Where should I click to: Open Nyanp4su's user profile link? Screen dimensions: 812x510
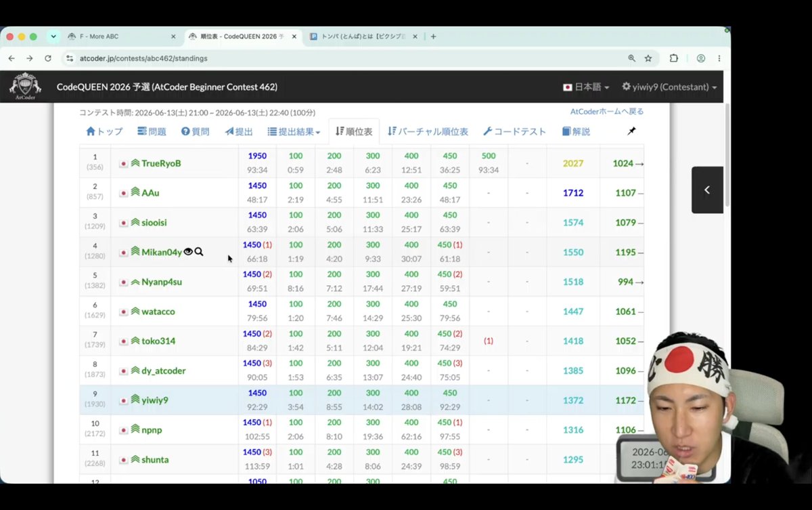(162, 282)
